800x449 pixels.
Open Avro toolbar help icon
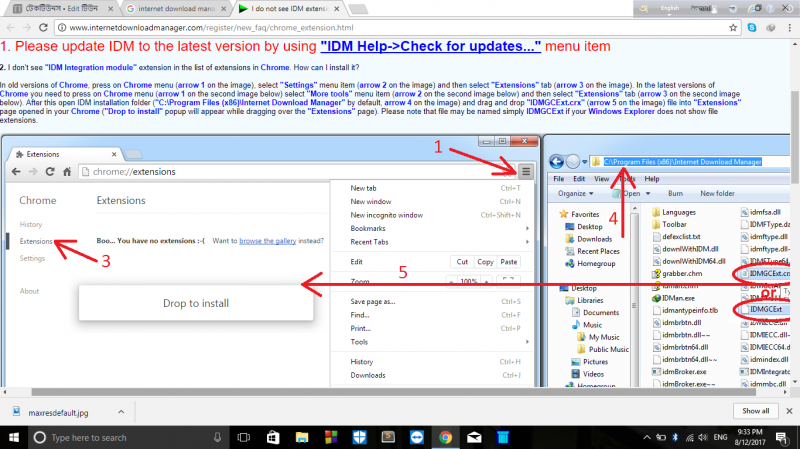(770, 8)
